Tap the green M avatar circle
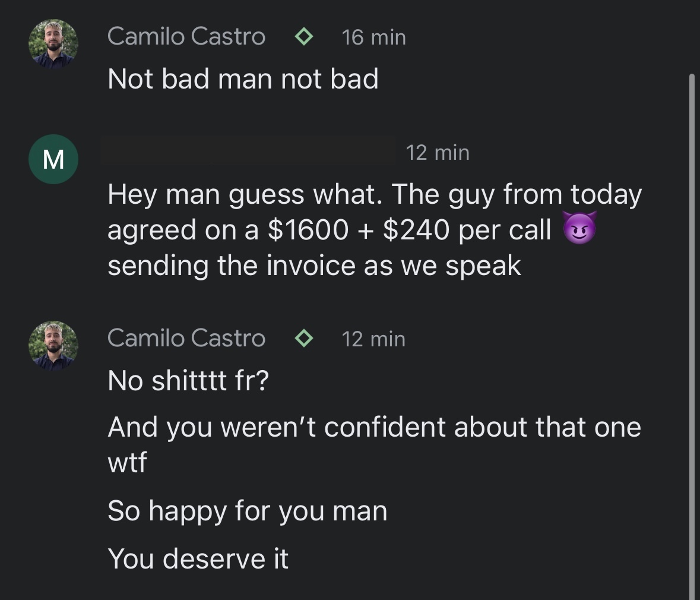The height and width of the screenshot is (600, 700). point(53,159)
